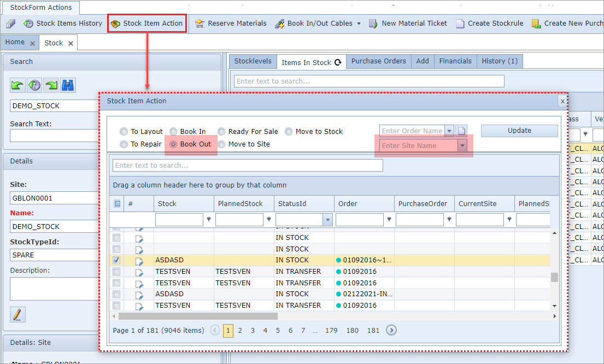Select Move to Stock option
Screen dimensions: 604x364
coord(289,132)
